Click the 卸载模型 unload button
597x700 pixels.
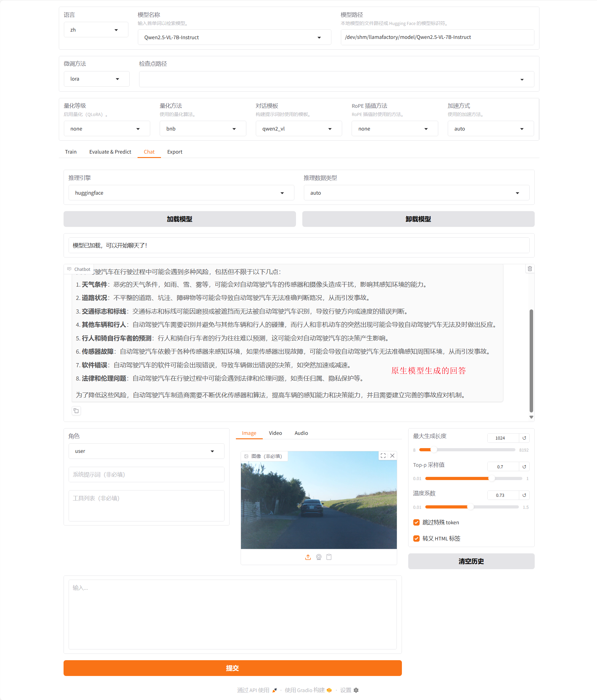tap(418, 219)
